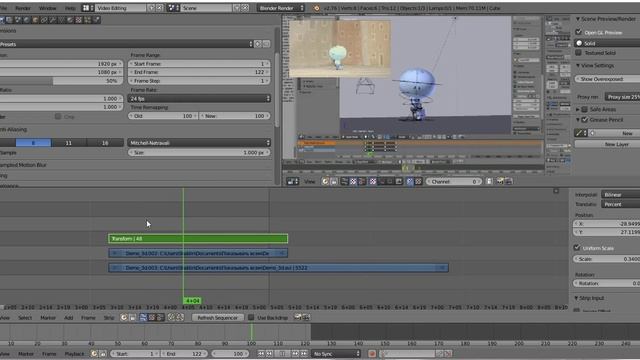
Task: Open the Render menu
Action: click(x=23, y=8)
